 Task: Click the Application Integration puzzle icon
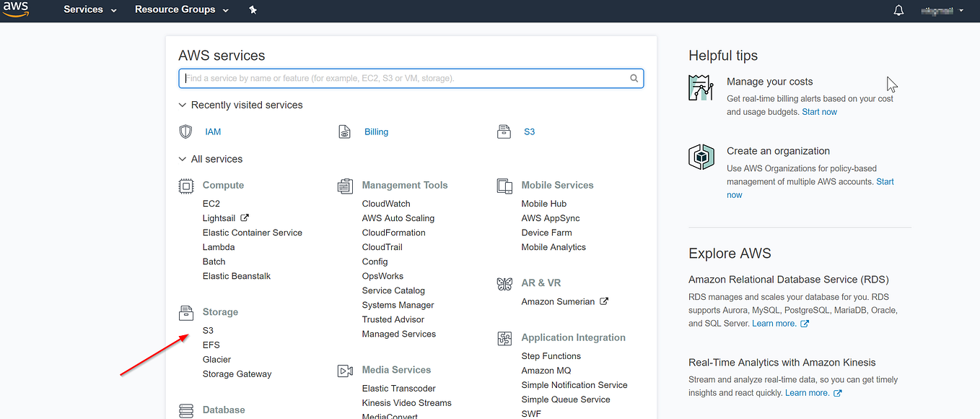(504, 338)
